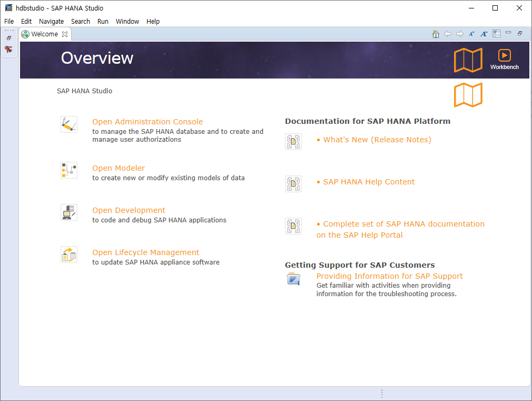Screen dimensions: 532x401
Task: Click the Workbench label
Action: tap(504, 67)
